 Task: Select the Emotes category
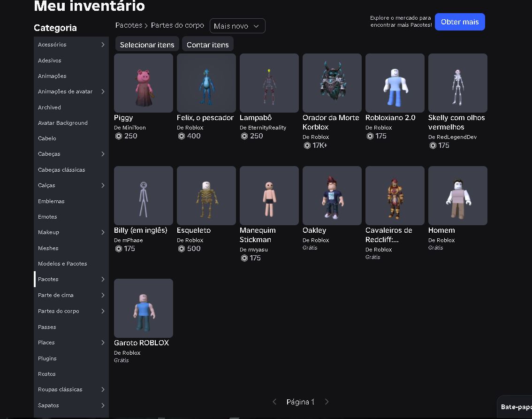point(71,217)
